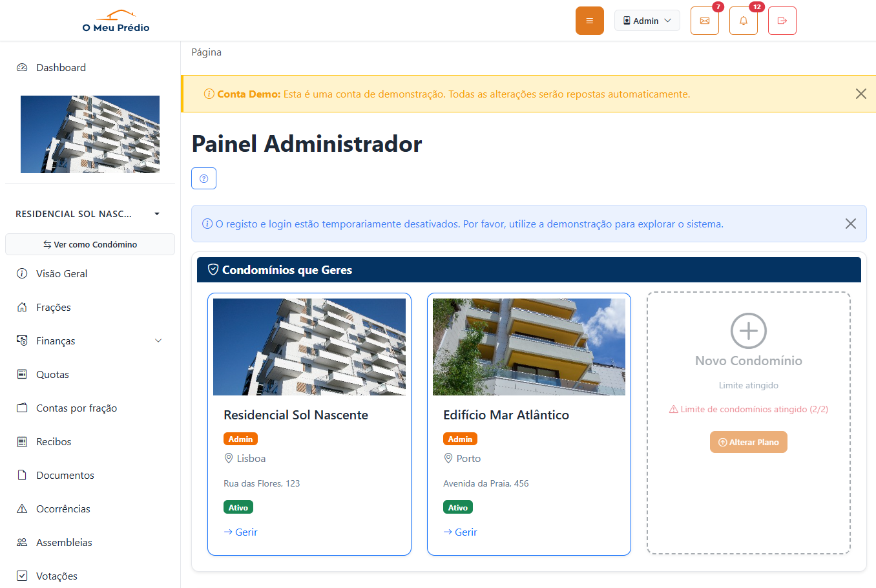Click the Frações house icon
Image resolution: width=876 pixels, height=588 pixels.
click(21, 307)
